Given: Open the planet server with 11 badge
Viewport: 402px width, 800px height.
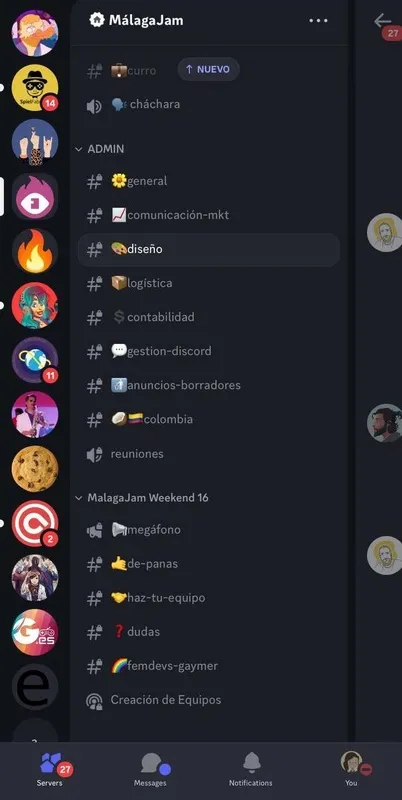Looking at the screenshot, I should pos(35,360).
